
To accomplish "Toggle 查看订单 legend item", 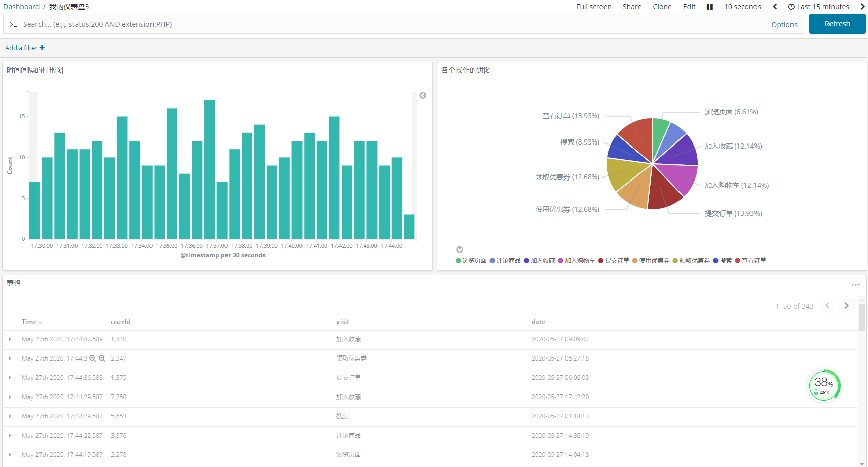I will coord(750,261).
